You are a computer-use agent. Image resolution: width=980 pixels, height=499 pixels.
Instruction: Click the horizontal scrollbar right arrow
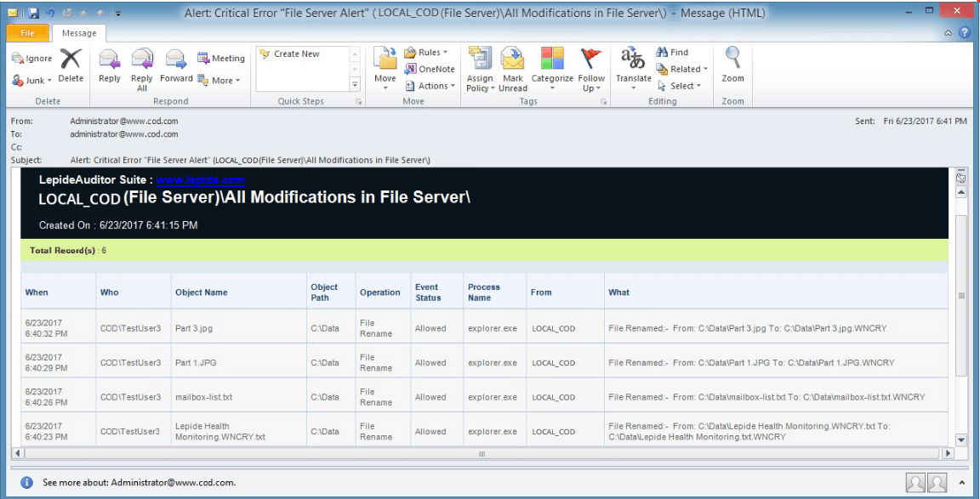click(x=949, y=453)
